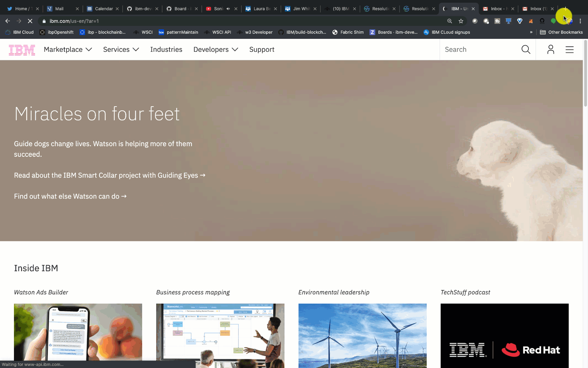Mute the audio-playing YouTube tab speaker icon

click(x=228, y=9)
